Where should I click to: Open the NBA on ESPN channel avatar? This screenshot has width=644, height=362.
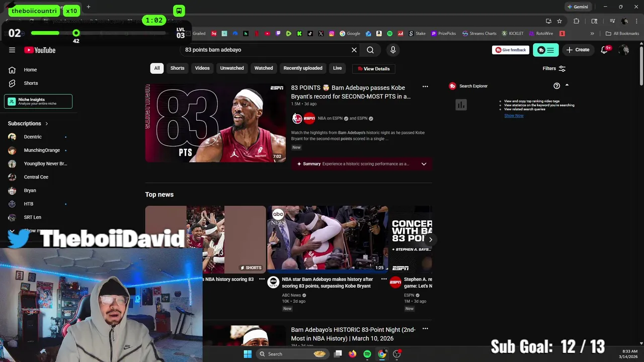coord(297,119)
